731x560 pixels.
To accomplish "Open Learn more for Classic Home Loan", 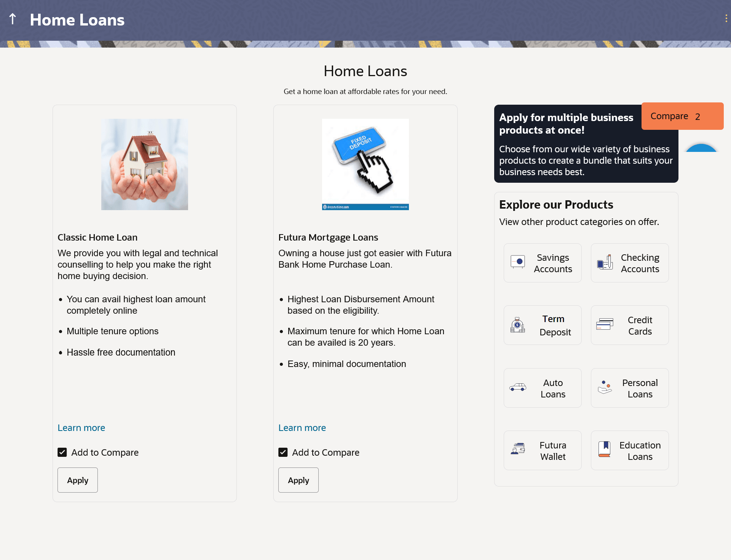I will coord(81,428).
